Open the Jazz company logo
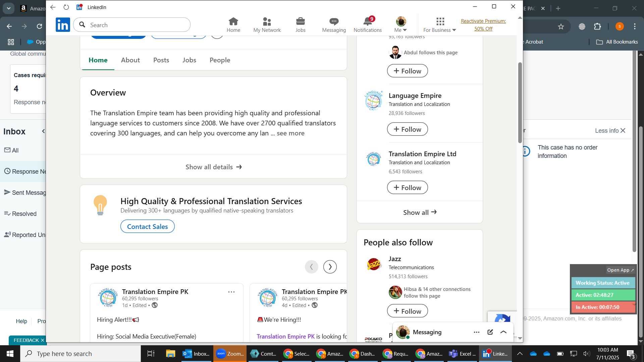 point(373,265)
